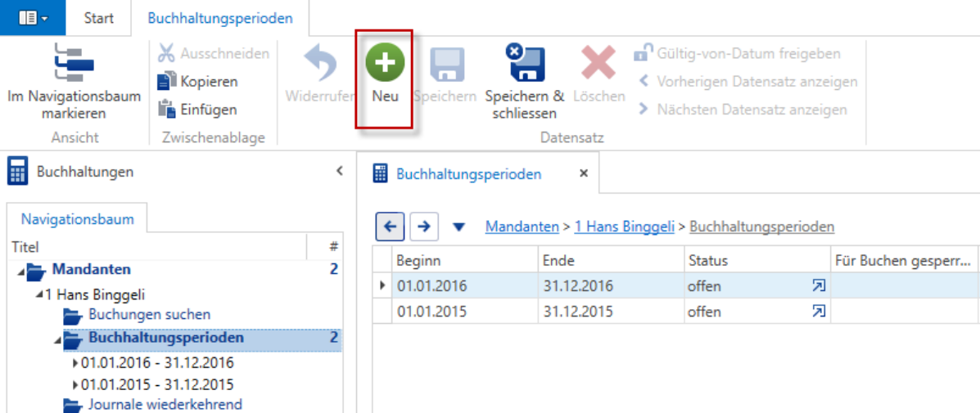This screenshot has height=413, width=980.
Task: Click Vorherigen Datensatz anzeigen
Action: (747, 81)
